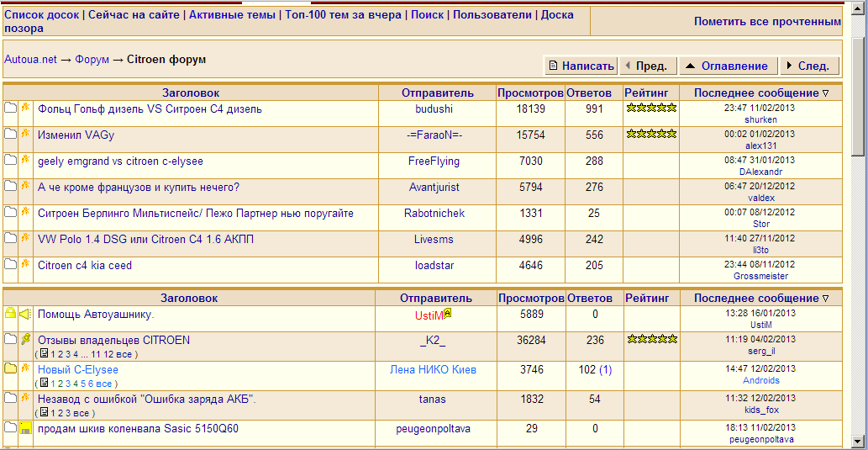
Task: Click the five-star rating of the Фольц Гольф thread
Action: [x=650, y=108]
